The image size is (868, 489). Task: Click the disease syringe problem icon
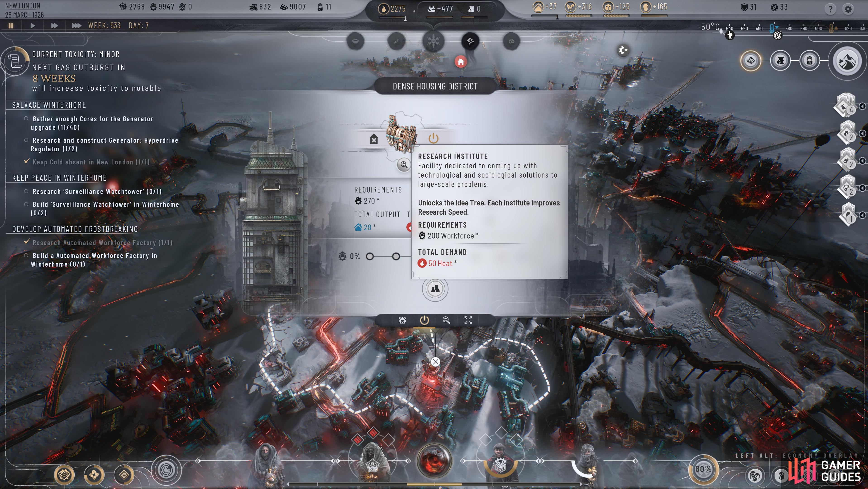point(396,41)
